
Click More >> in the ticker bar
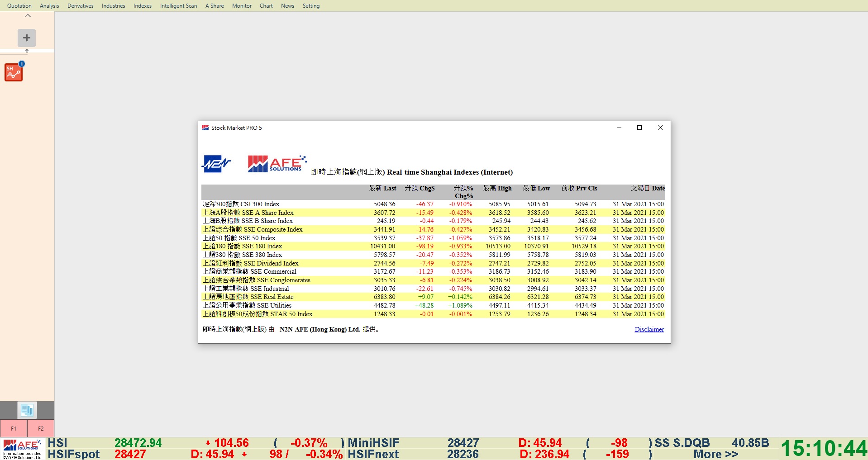tap(715, 454)
